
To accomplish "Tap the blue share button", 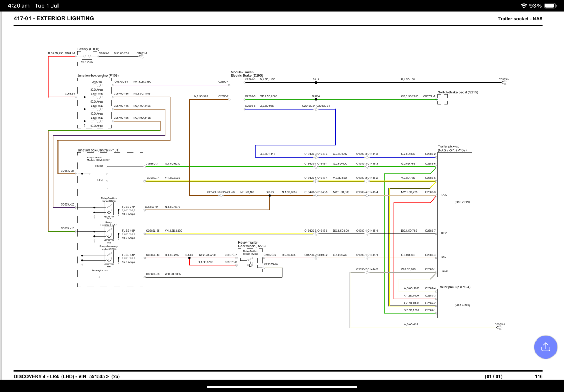I will coord(545,347).
